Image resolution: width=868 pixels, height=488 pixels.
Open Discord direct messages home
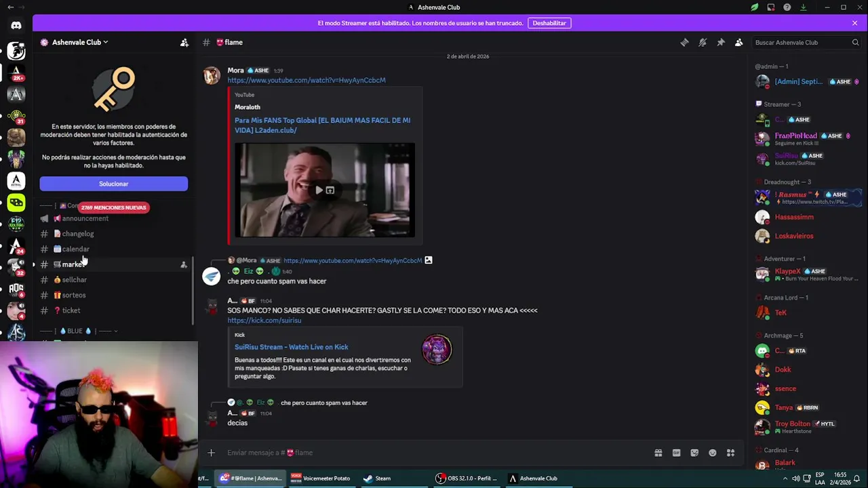pos(16,26)
